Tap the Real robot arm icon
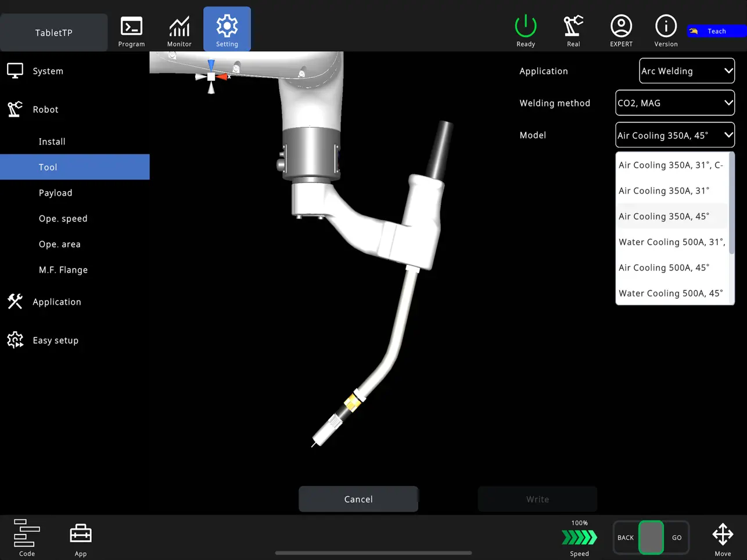 [x=573, y=26]
